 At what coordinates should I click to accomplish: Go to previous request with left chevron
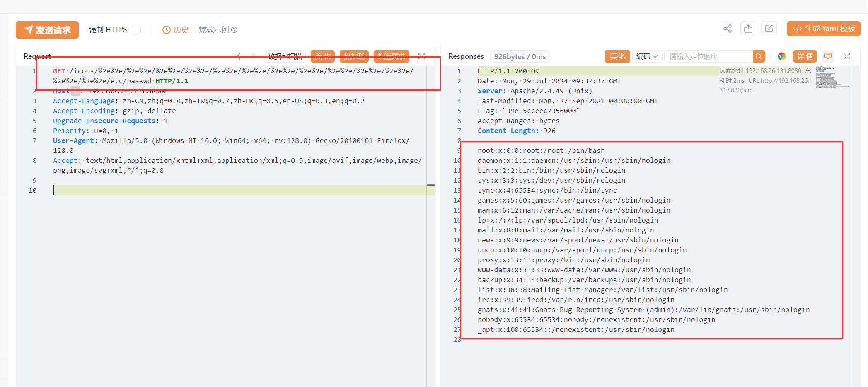[239, 56]
